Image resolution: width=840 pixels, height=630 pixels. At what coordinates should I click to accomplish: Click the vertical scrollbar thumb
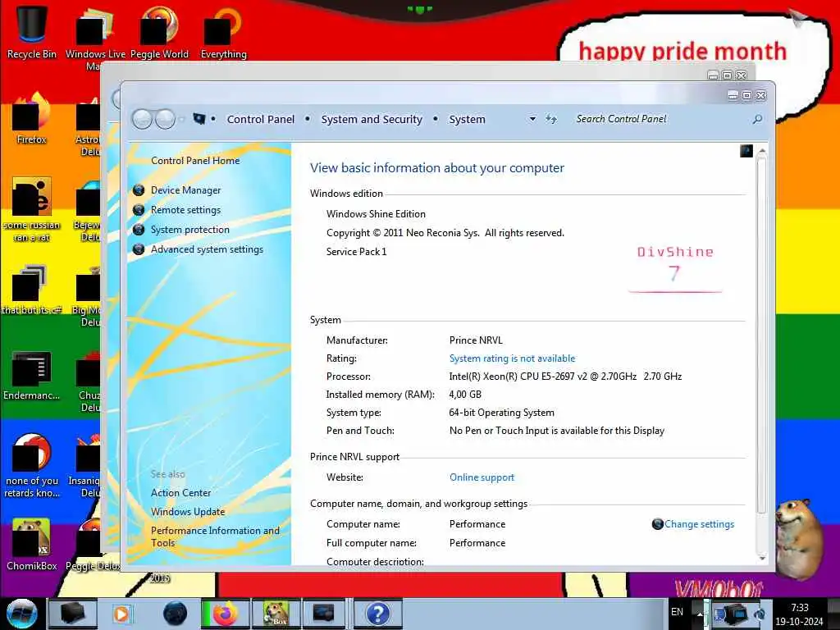tap(762, 335)
